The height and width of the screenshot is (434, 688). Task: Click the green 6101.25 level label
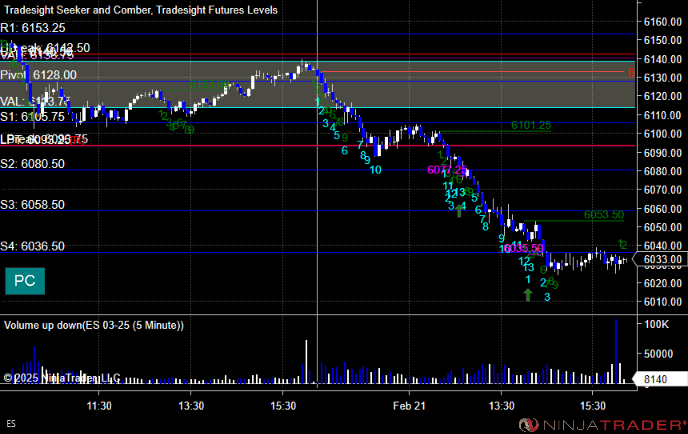tap(531, 126)
